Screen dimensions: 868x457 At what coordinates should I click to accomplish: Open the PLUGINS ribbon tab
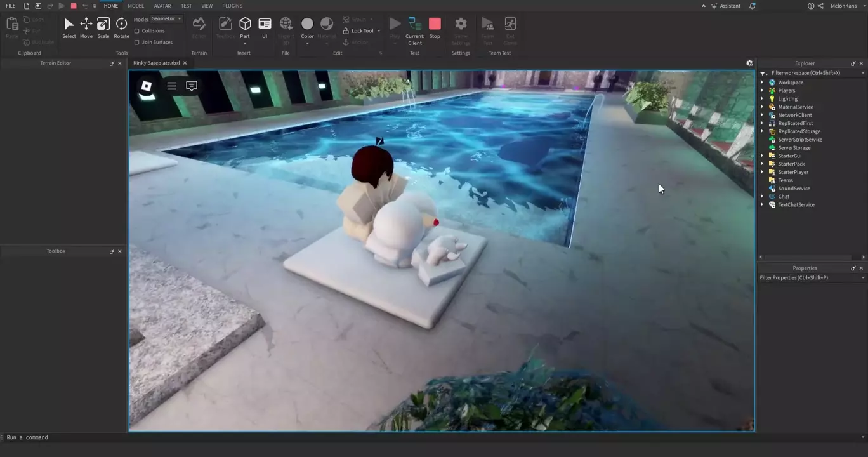[232, 6]
